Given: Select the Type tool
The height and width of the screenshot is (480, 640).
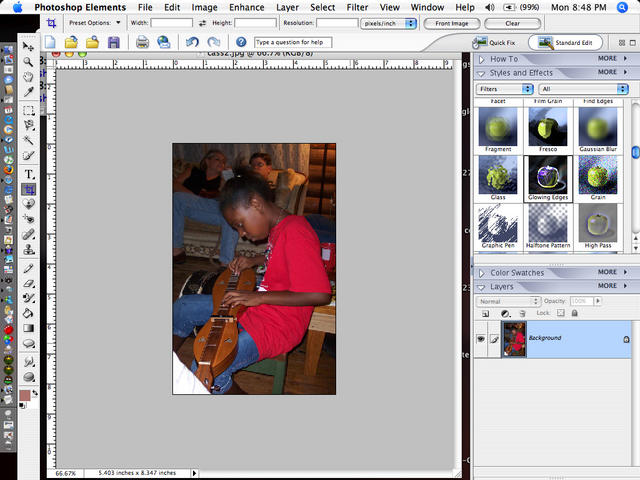Looking at the screenshot, I should click(28, 174).
